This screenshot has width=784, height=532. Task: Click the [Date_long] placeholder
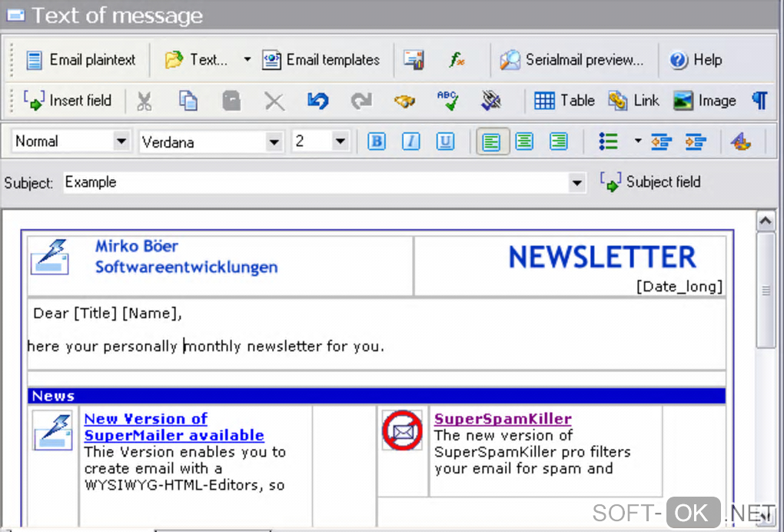coord(679,287)
